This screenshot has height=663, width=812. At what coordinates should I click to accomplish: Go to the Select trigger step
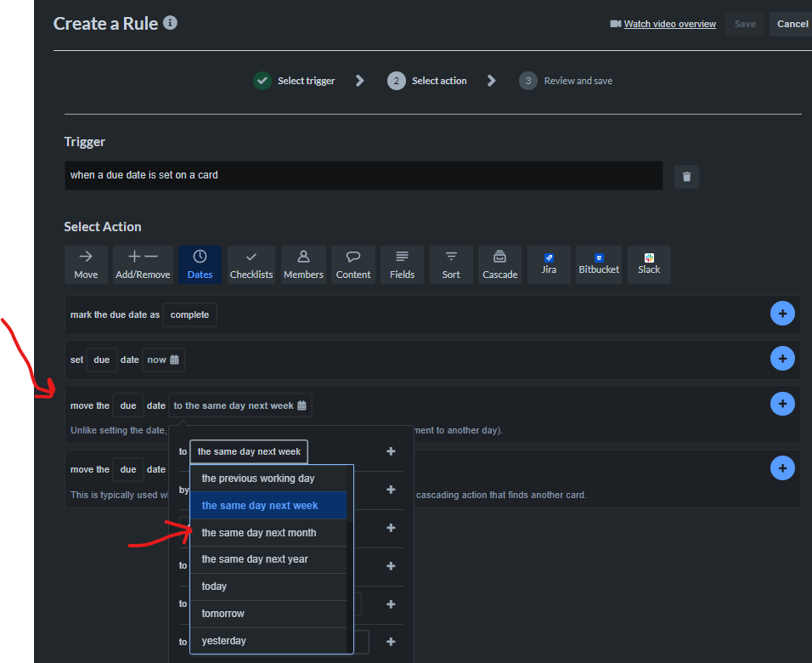point(294,81)
